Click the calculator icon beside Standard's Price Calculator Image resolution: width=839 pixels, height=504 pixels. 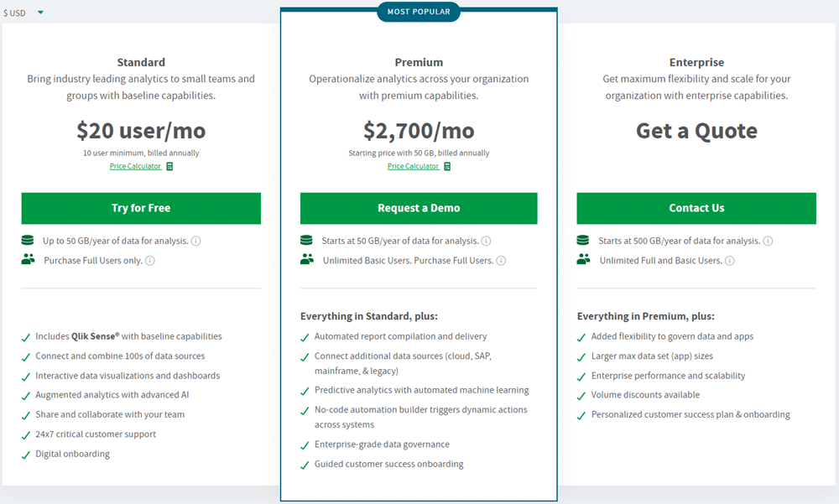[x=169, y=165]
